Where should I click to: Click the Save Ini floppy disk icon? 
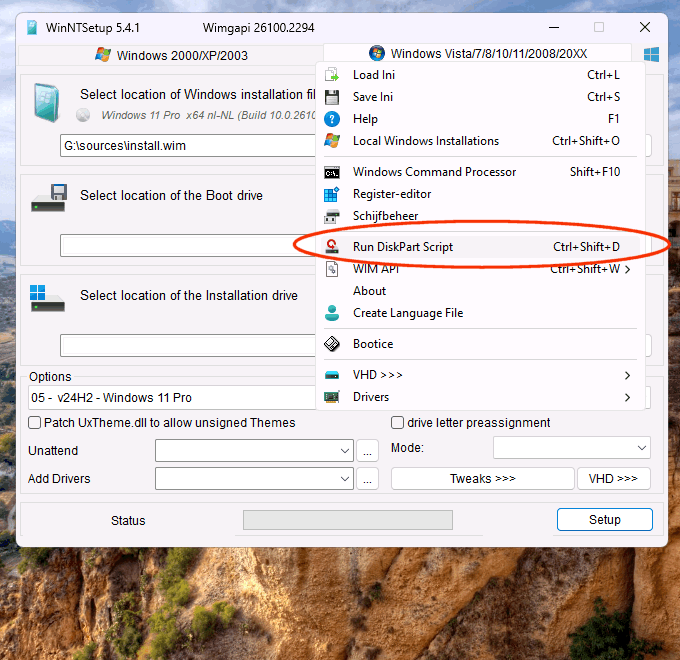pyautogui.click(x=332, y=97)
